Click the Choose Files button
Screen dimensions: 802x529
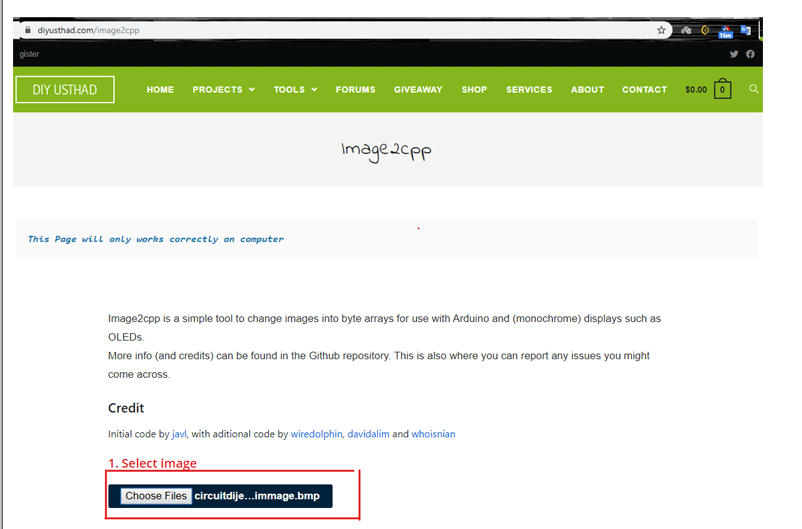pyautogui.click(x=156, y=496)
